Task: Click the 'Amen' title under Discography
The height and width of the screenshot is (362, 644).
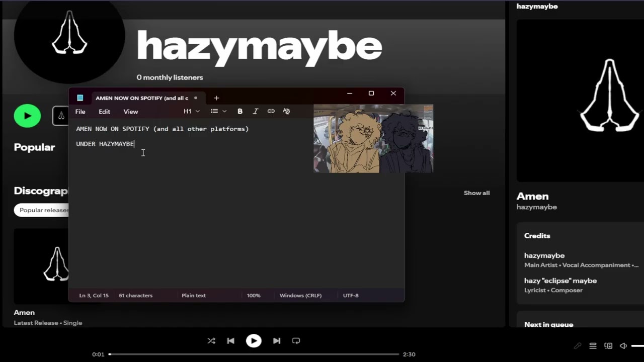Action: [24, 313]
